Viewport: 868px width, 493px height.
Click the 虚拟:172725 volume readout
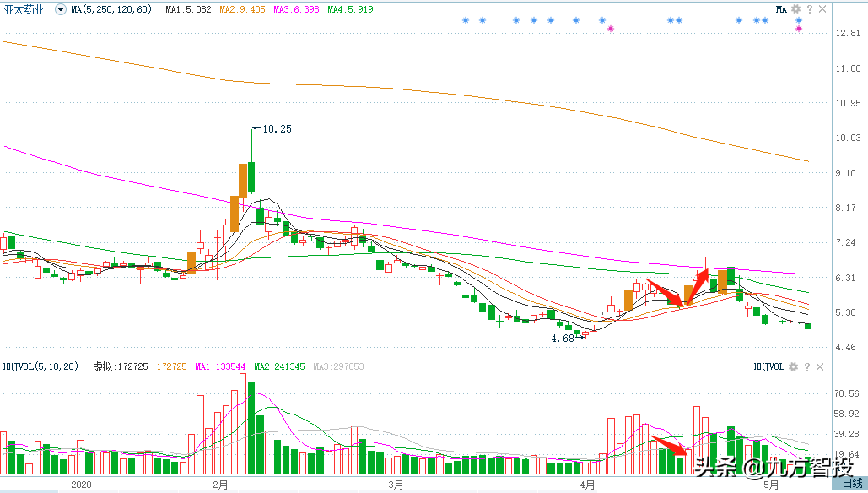click(x=120, y=366)
